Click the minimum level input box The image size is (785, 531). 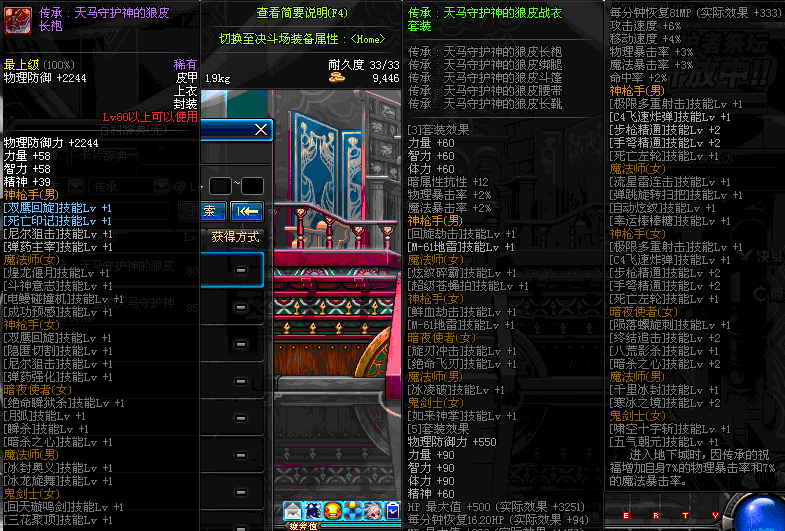[221, 186]
